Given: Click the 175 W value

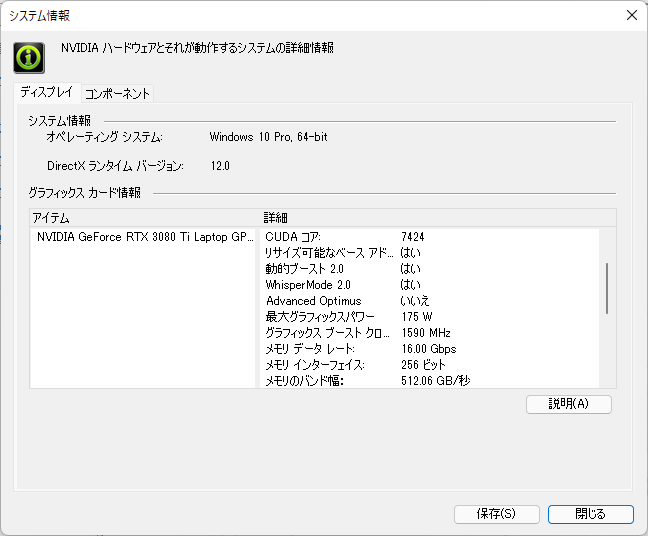Looking at the screenshot, I should tap(417, 317).
